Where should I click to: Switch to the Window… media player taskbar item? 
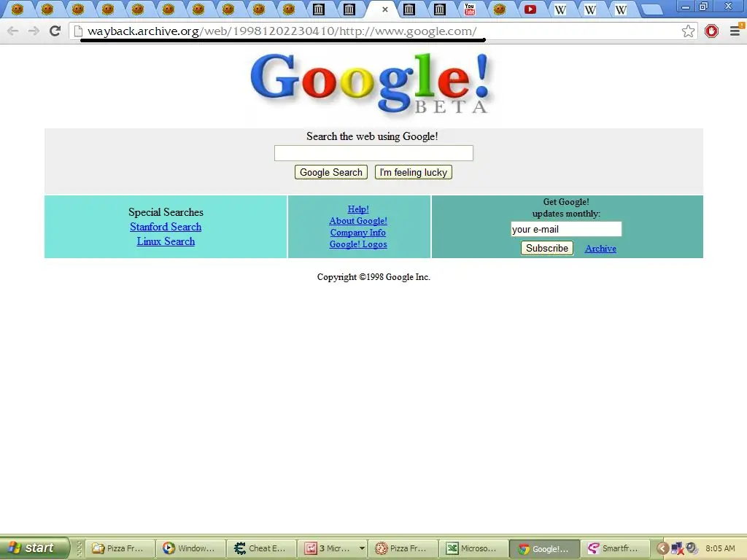click(x=191, y=548)
